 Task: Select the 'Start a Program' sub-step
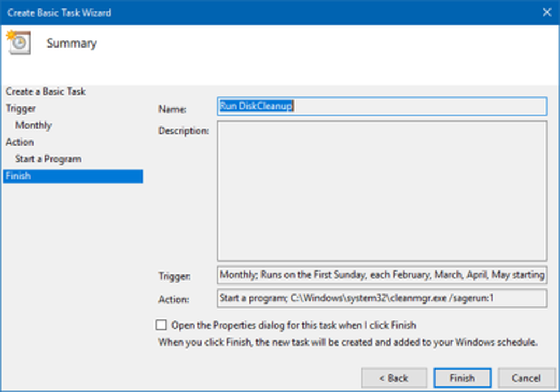pyautogui.click(x=48, y=159)
